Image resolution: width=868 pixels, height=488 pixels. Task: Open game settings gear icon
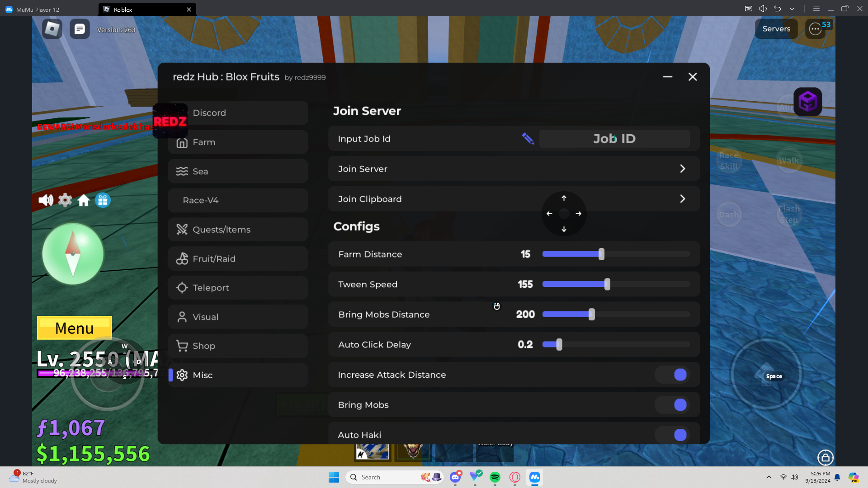point(65,200)
